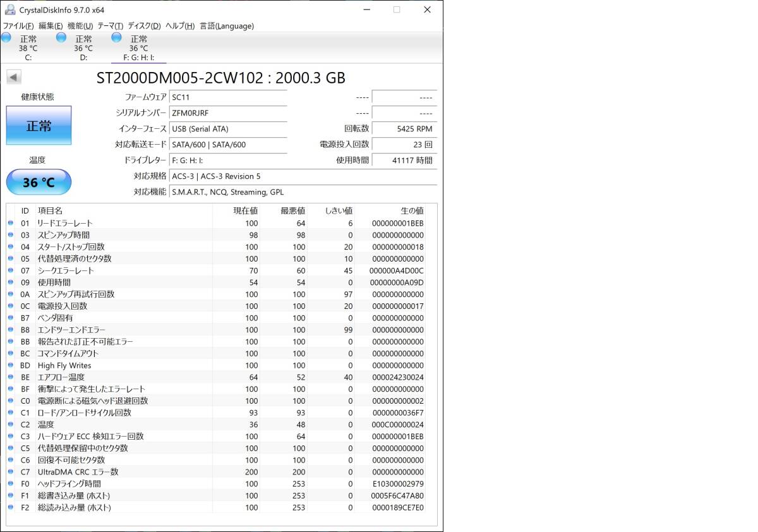Click the firmware field SC11
The height and width of the screenshot is (532, 758).
point(228,97)
